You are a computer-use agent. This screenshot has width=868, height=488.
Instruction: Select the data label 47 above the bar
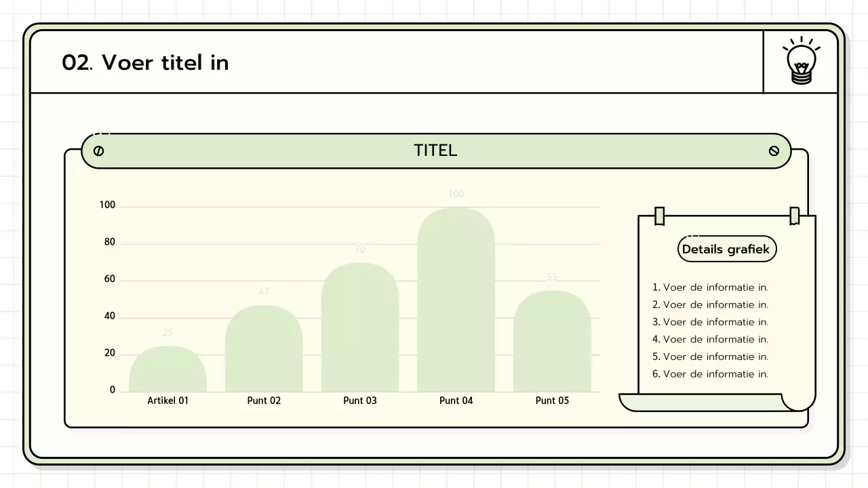(264, 292)
